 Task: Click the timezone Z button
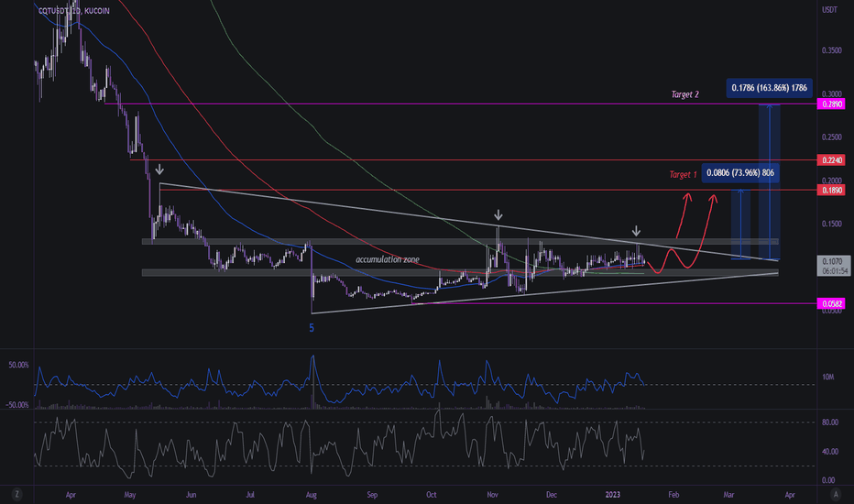coord(16,494)
